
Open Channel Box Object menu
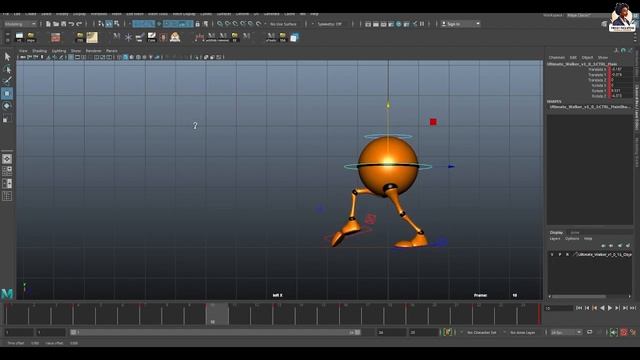pos(587,58)
